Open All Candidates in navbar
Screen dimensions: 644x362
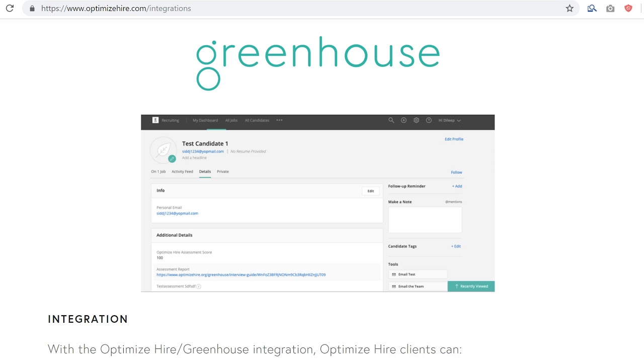(257, 120)
